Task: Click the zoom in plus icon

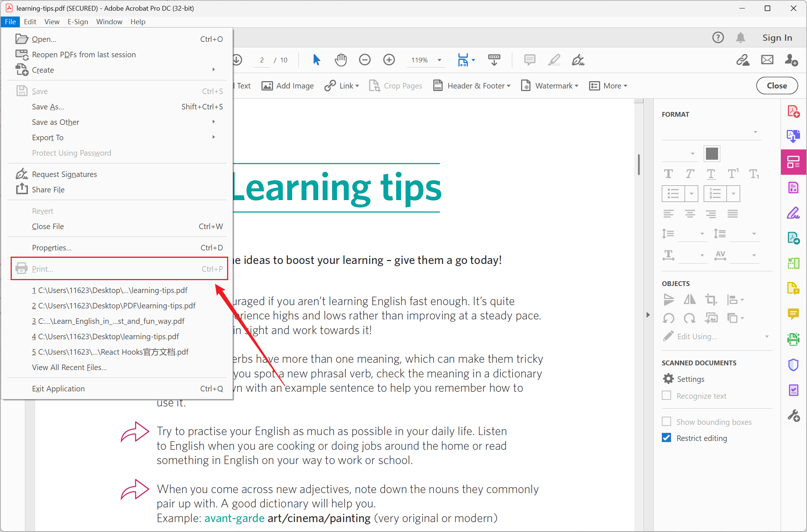Action: (389, 60)
